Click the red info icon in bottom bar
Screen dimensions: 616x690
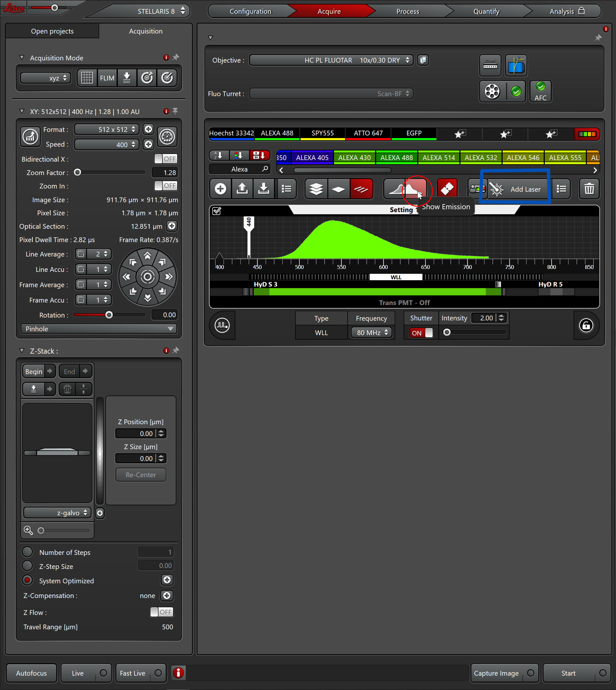click(179, 673)
